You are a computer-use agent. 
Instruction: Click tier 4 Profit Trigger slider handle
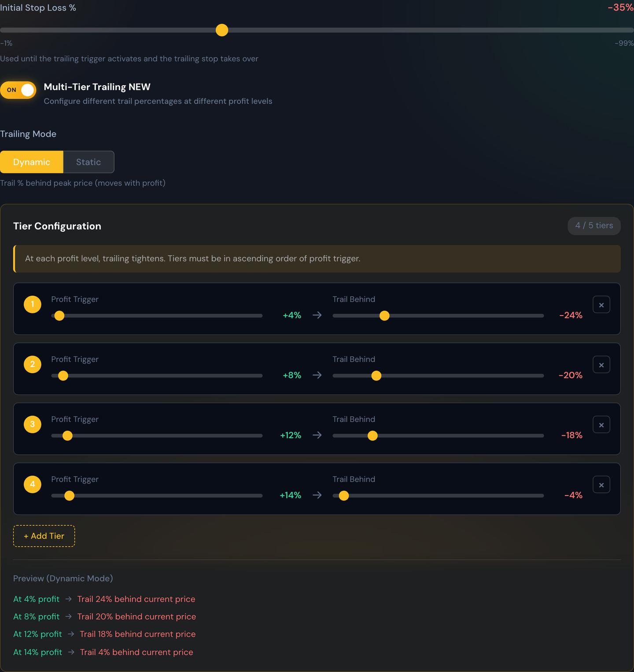[69, 496]
